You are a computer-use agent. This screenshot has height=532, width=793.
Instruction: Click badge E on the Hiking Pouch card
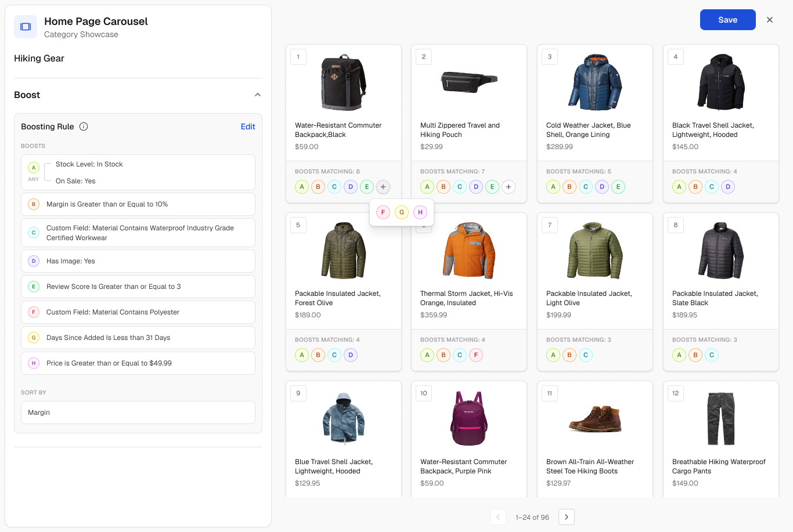coord(492,187)
